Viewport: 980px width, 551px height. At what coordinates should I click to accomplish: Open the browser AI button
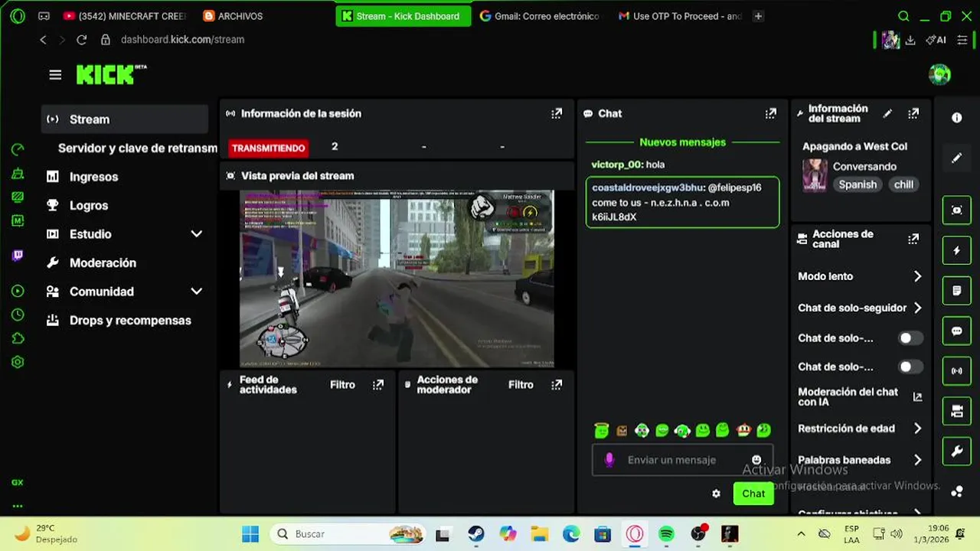click(936, 40)
